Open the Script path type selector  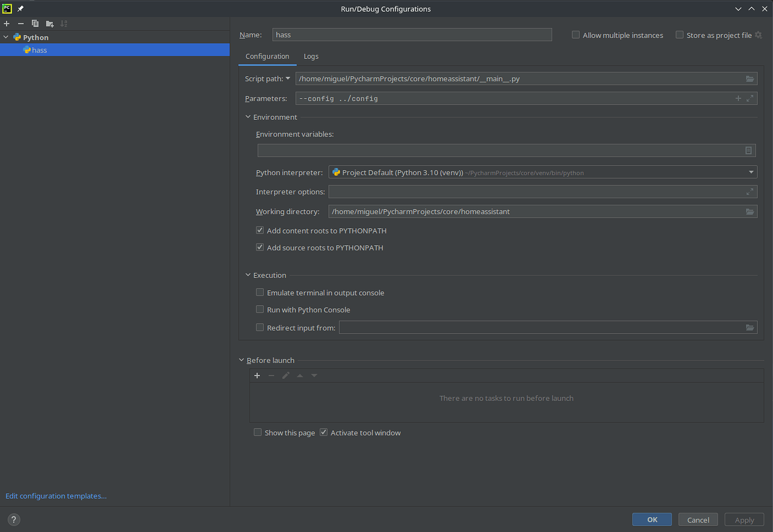[289, 78]
